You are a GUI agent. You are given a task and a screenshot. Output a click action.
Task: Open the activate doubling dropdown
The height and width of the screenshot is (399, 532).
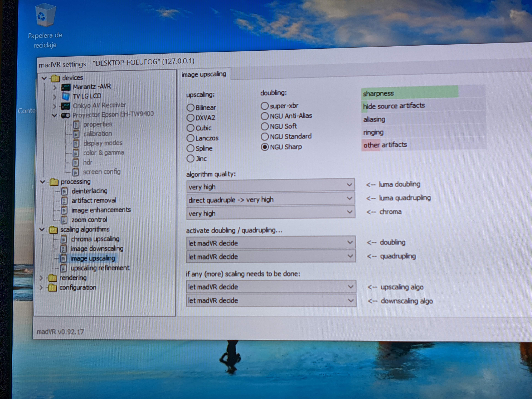(271, 243)
